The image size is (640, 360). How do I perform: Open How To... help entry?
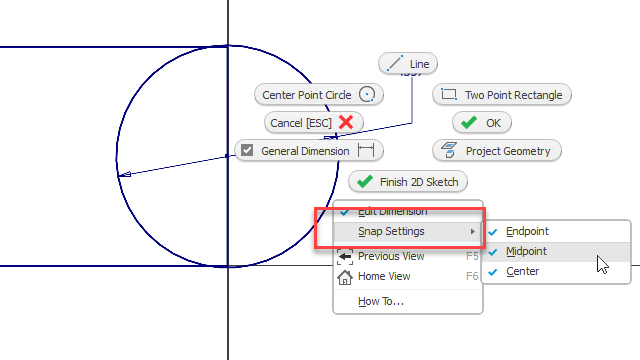(408, 301)
